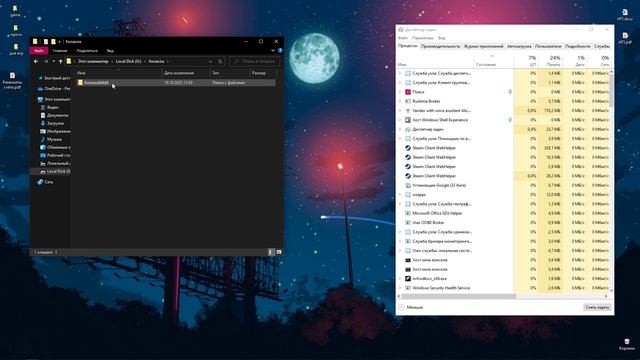Expand Windows Security Health Service row
640x360 pixels.
(400, 288)
